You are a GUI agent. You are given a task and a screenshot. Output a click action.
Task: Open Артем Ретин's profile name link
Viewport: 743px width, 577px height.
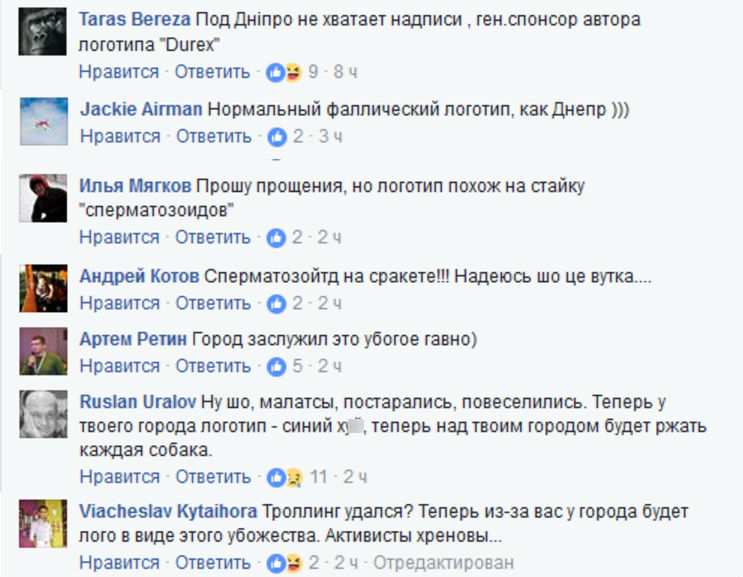coord(132,340)
